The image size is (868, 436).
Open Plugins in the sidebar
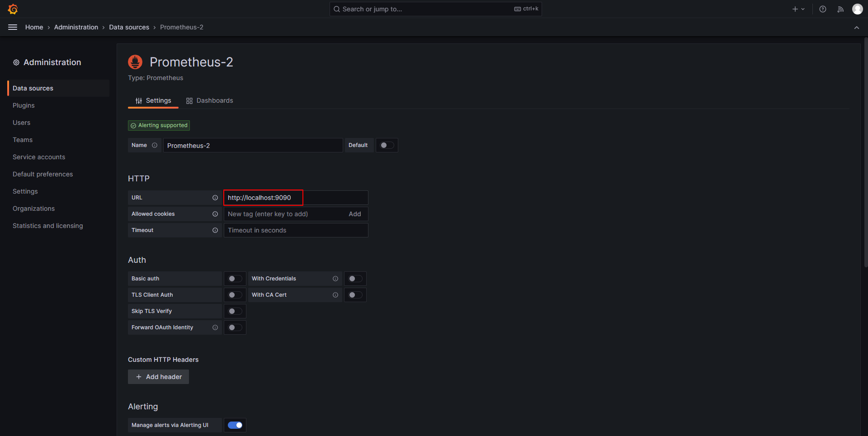point(24,105)
